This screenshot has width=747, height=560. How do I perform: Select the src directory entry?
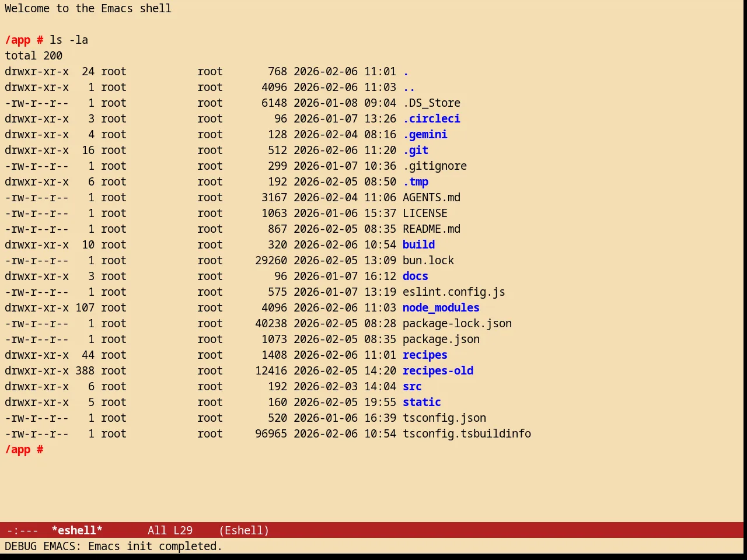[x=412, y=387]
